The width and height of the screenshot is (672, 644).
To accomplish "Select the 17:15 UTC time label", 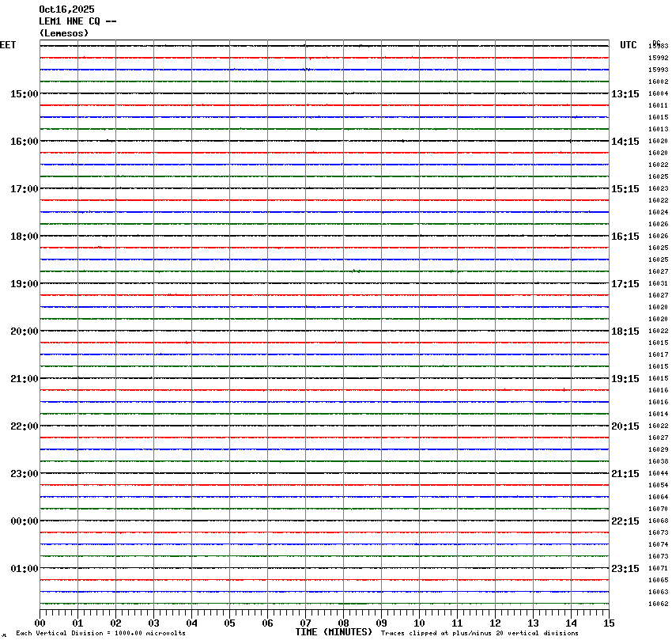I will coord(625,284).
